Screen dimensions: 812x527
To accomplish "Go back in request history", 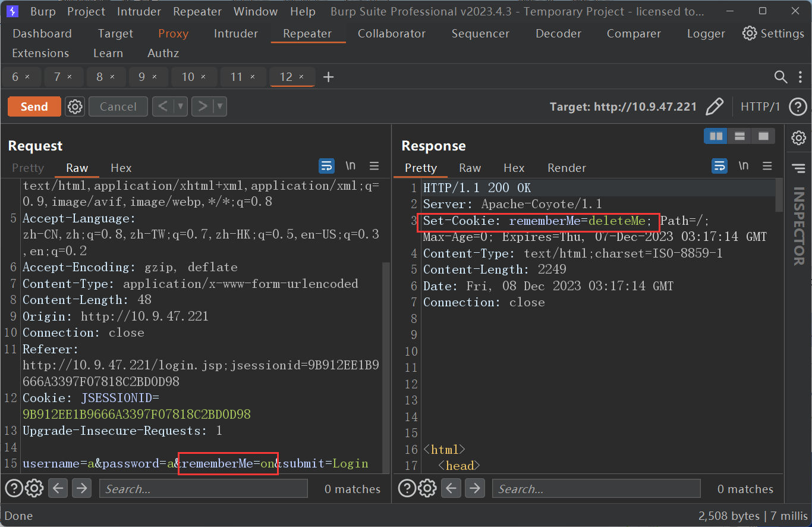I will point(163,106).
